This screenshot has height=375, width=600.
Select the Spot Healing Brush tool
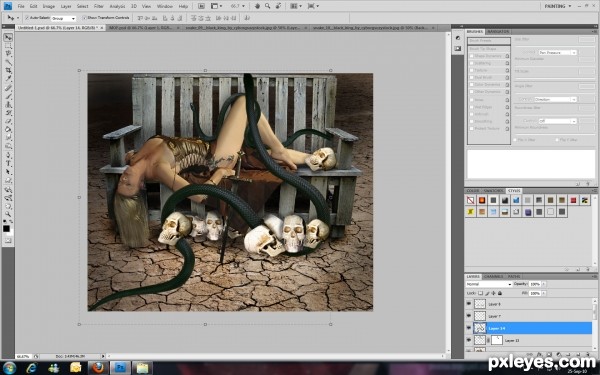pyautogui.click(x=8, y=88)
